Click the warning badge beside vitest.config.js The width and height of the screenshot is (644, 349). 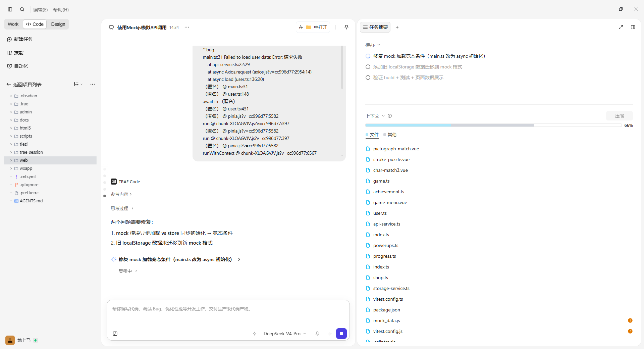tap(630, 331)
